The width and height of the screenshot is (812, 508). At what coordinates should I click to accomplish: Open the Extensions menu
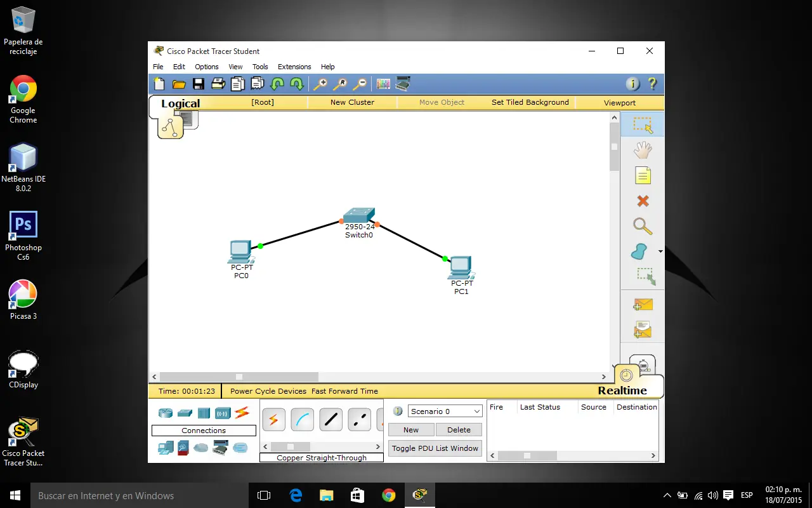(294, 67)
